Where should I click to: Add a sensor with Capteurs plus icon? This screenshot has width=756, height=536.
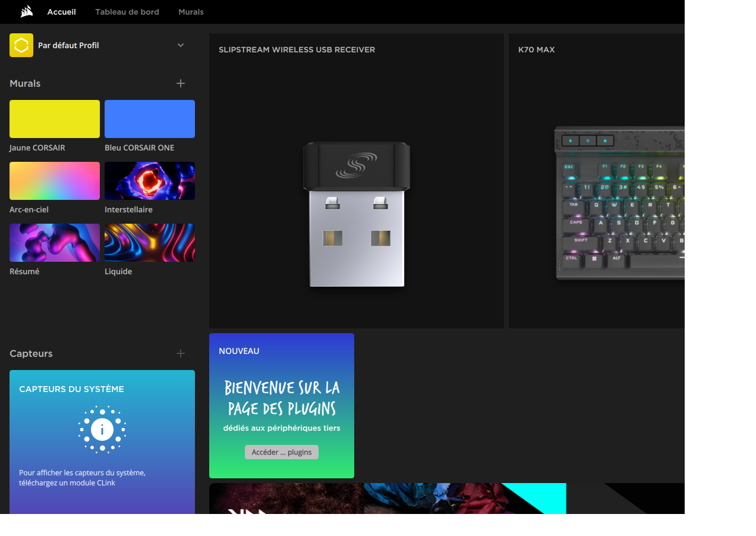click(x=181, y=353)
